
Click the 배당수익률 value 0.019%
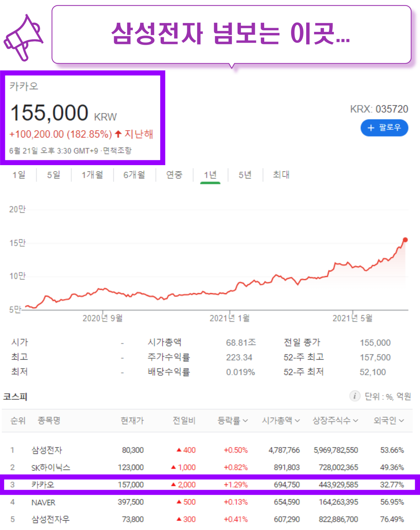pos(240,372)
